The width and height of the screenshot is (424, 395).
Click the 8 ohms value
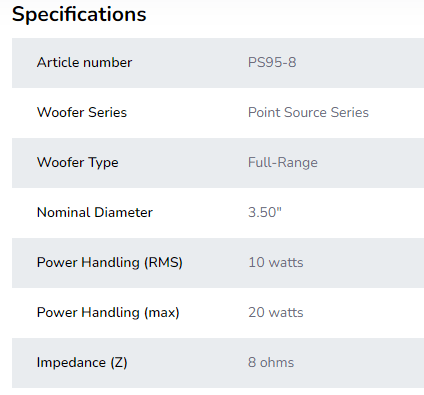tap(271, 363)
